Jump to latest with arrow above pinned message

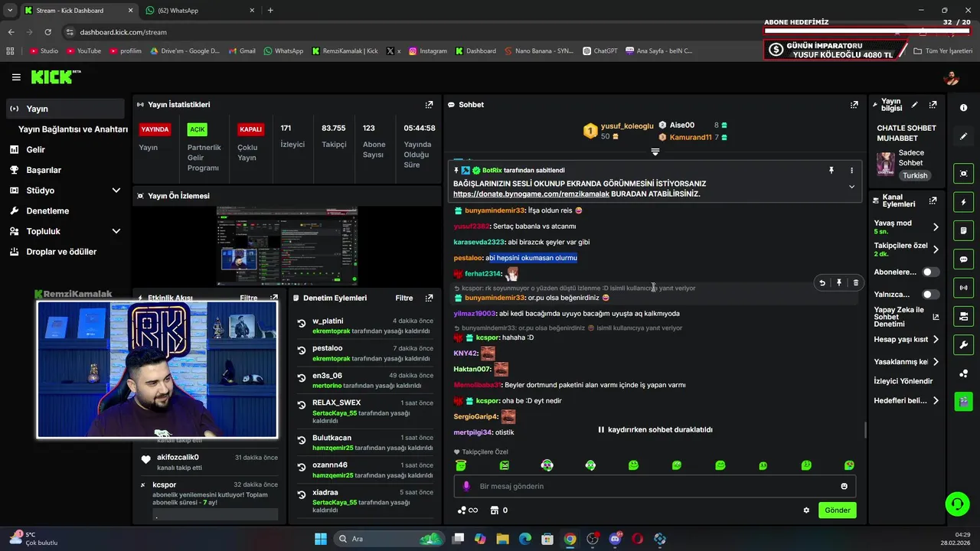pyautogui.click(x=655, y=152)
